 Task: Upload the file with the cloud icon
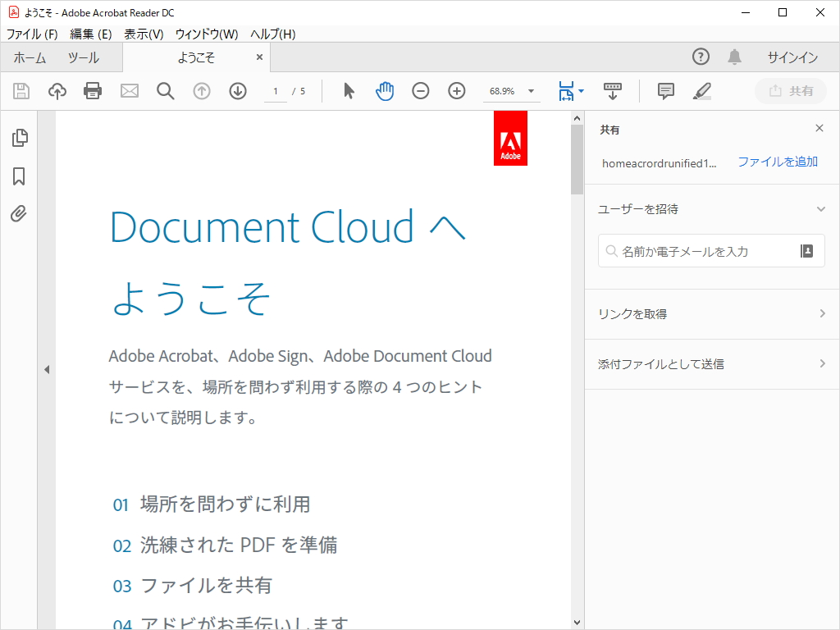pos(57,91)
